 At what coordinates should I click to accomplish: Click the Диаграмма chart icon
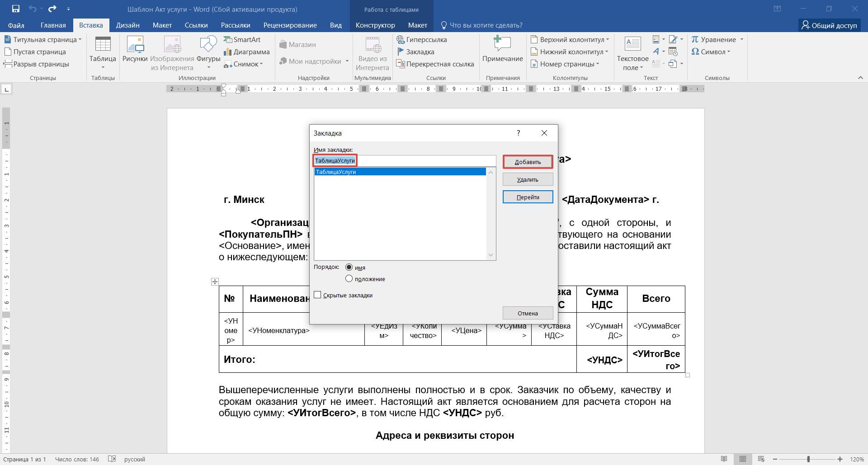[x=246, y=52]
